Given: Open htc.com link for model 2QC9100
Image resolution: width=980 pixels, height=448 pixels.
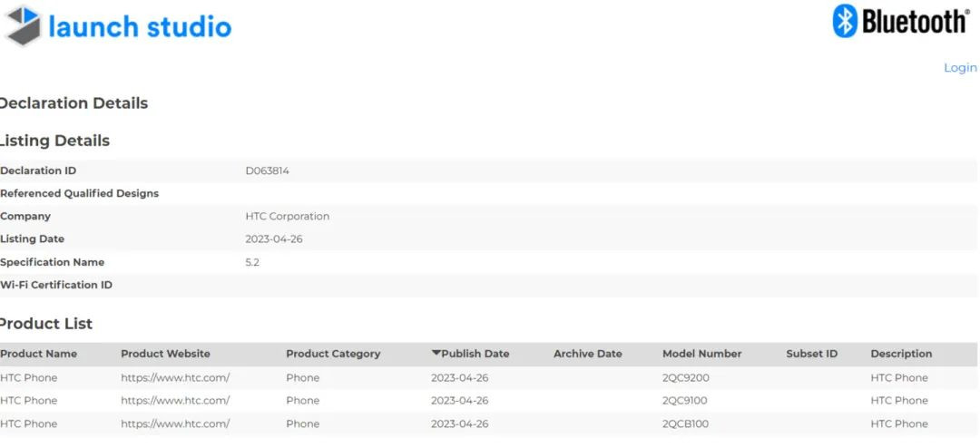Looking at the screenshot, I should click(175, 400).
